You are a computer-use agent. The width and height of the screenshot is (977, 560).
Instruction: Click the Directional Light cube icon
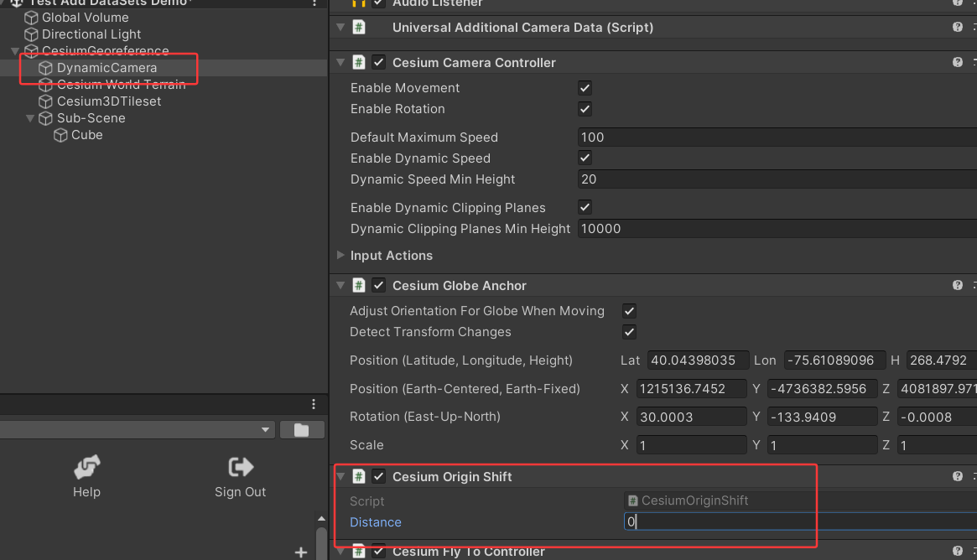[31, 34]
